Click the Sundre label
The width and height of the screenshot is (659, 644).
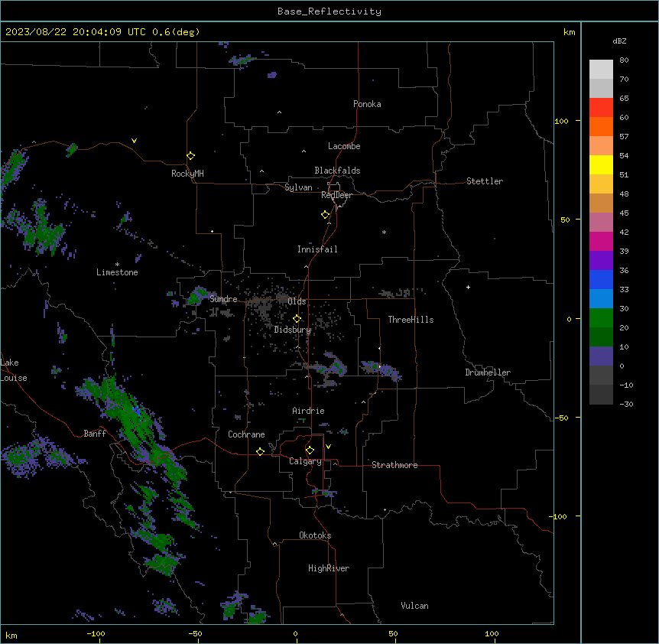[x=223, y=299]
